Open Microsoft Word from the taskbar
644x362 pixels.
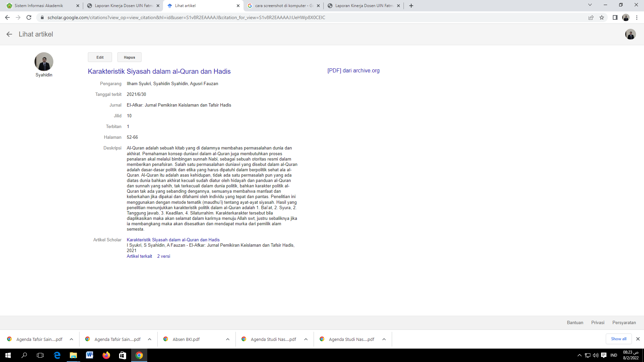pos(90,355)
